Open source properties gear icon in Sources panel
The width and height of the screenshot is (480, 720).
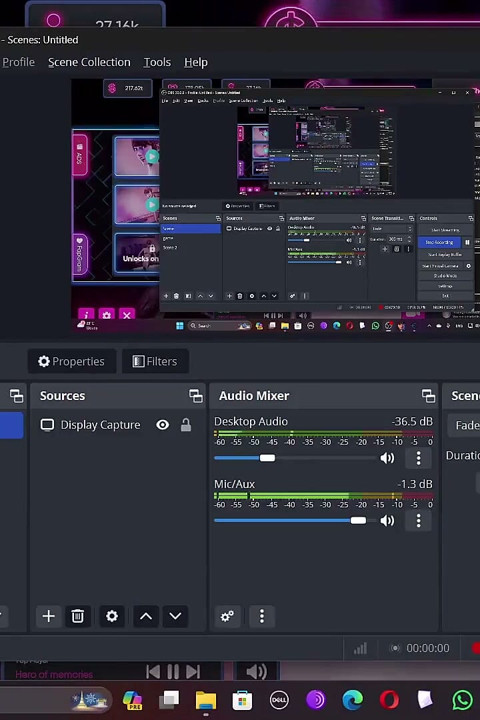pyautogui.click(x=112, y=616)
